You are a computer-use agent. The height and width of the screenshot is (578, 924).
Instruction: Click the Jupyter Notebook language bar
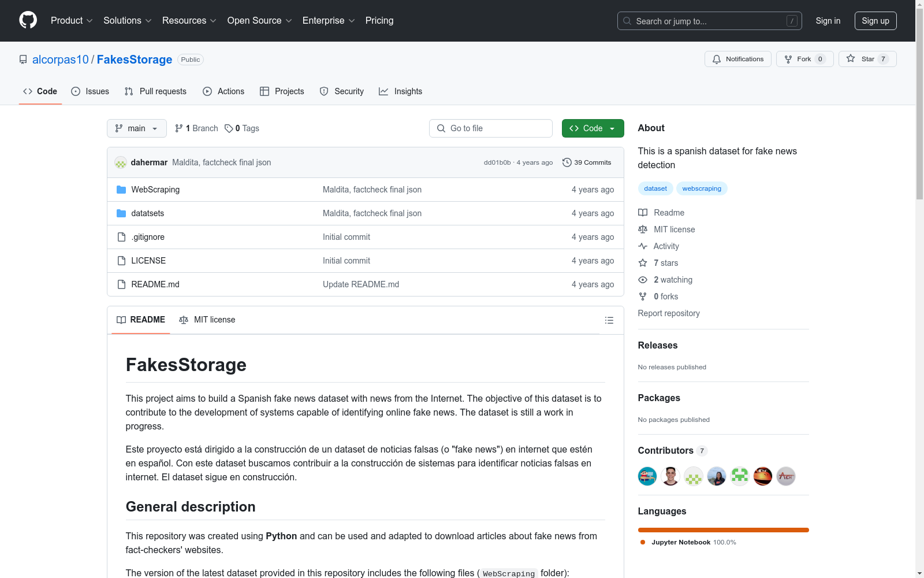tap(724, 530)
